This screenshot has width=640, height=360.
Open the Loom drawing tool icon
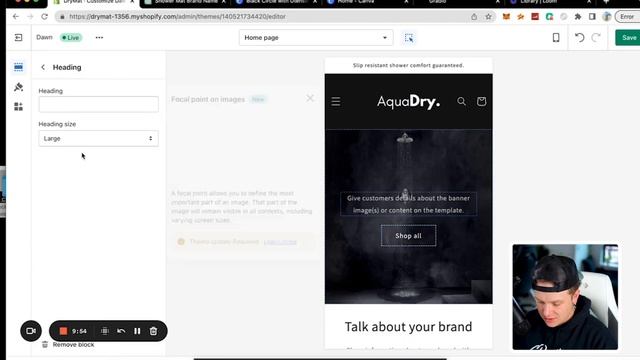[104, 331]
